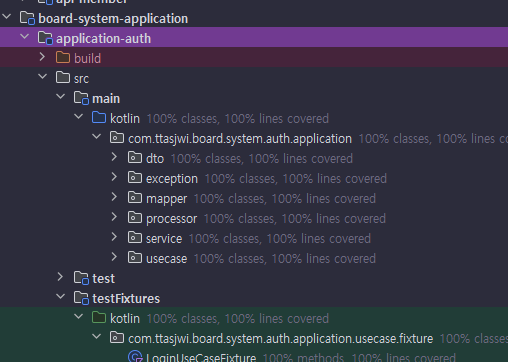Click the board-system-application module icon
This screenshot has width=508, height=362.
point(27,18)
